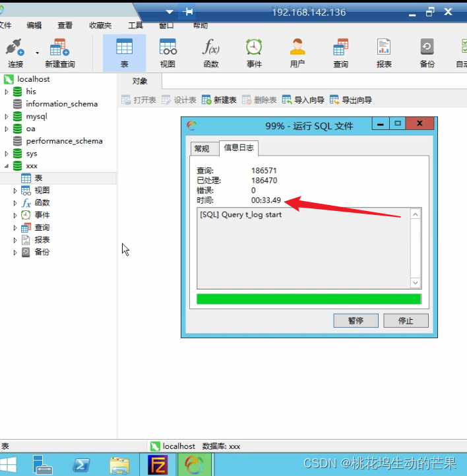Expand the mysql database node
The height and width of the screenshot is (476, 467).
pos(7,116)
